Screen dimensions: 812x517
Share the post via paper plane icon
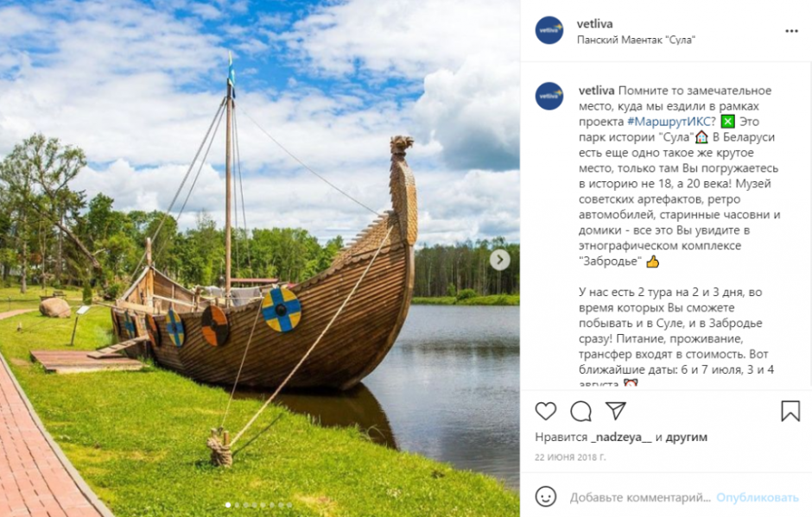616,411
